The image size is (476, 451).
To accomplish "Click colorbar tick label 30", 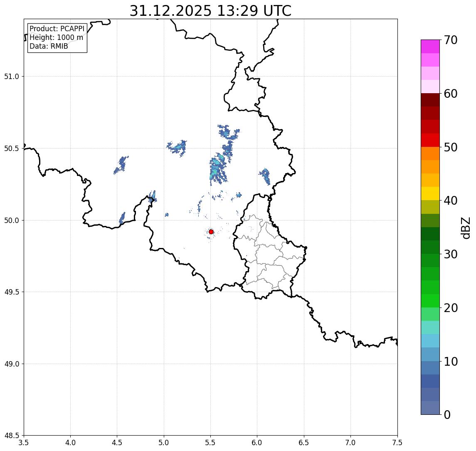I will [451, 254].
